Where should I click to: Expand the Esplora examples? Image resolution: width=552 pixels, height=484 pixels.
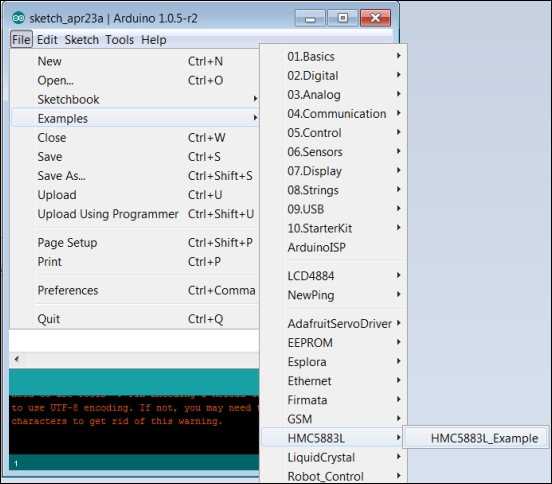click(334, 362)
